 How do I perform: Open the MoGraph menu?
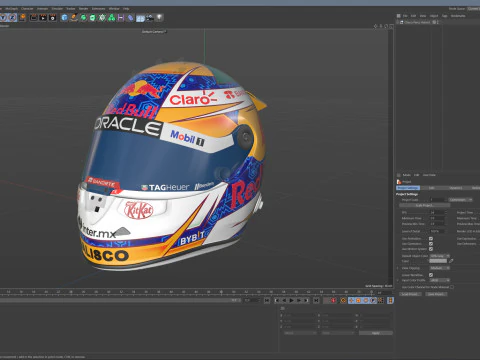pyautogui.click(x=11, y=8)
